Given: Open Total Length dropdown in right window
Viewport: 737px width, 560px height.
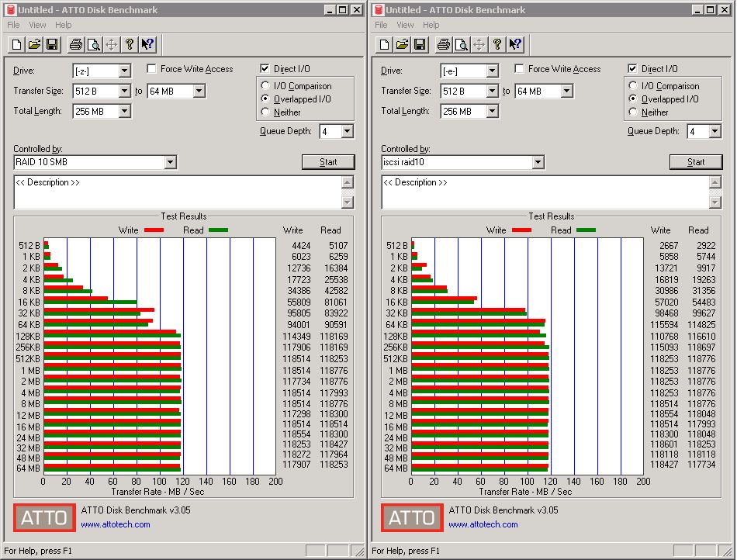Looking at the screenshot, I should tap(492, 112).
